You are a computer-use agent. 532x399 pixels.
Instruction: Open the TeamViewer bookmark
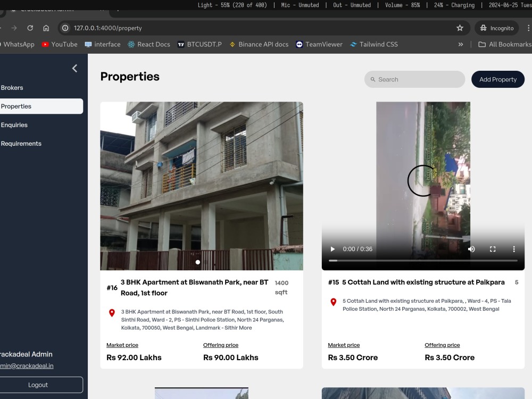click(x=319, y=45)
